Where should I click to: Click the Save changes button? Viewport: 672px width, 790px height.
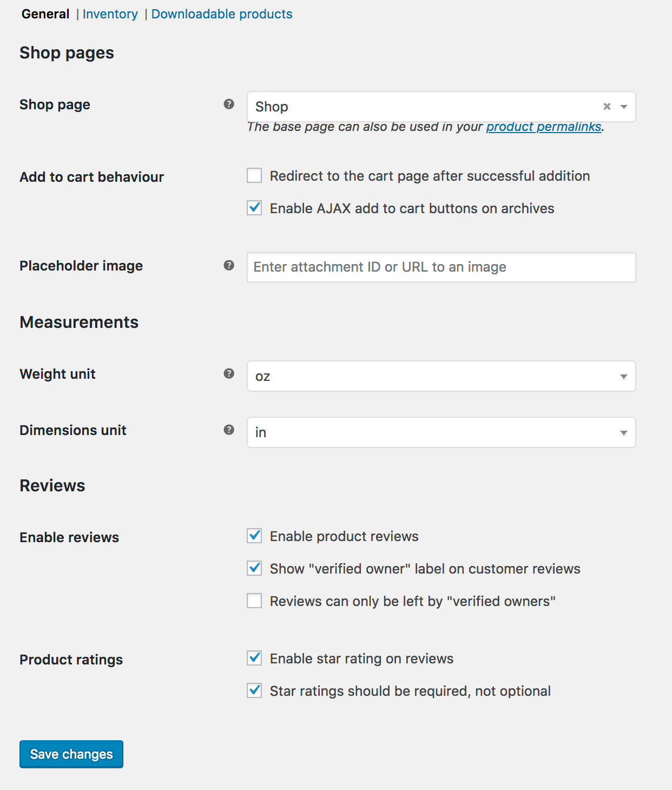coord(71,754)
